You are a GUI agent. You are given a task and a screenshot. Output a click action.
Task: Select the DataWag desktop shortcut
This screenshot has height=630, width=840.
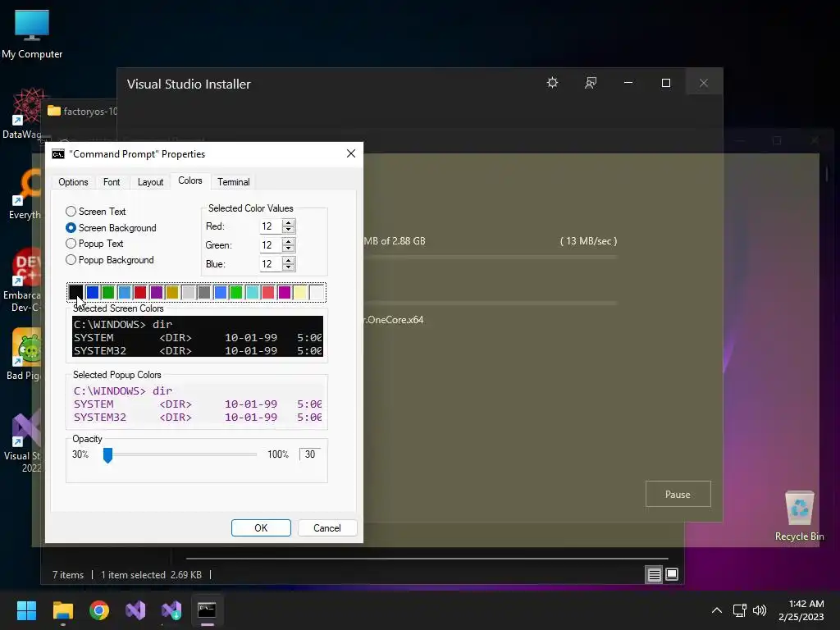click(x=21, y=113)
